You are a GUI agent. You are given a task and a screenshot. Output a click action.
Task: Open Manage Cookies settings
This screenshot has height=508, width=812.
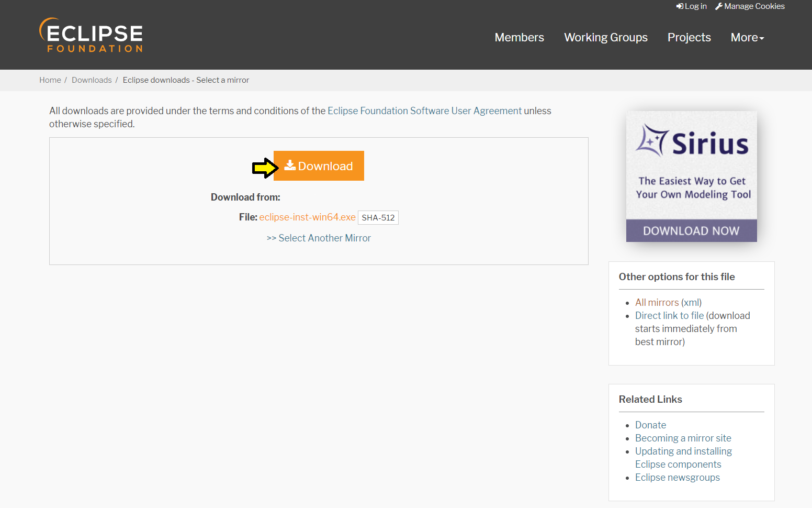(x=750, y=6)
